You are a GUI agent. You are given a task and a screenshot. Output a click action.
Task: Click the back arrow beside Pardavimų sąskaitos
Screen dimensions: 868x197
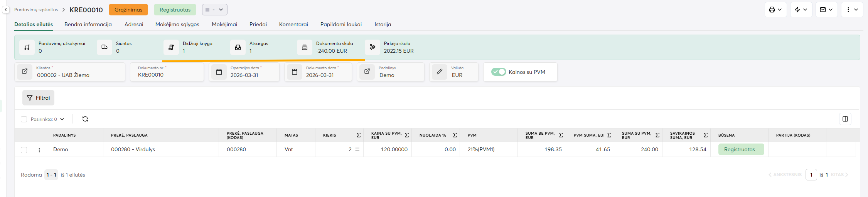pyautogui.click(x=6, y=10)
